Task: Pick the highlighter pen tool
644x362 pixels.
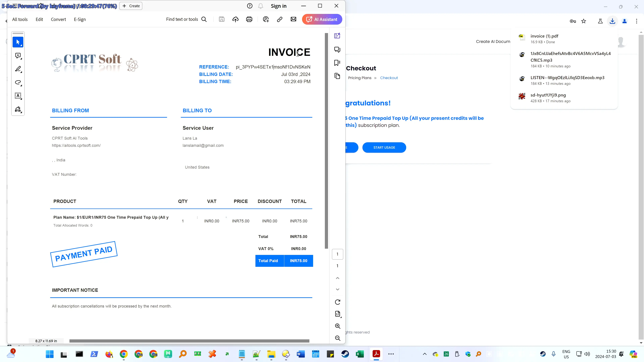Action: tap(18, 69)
